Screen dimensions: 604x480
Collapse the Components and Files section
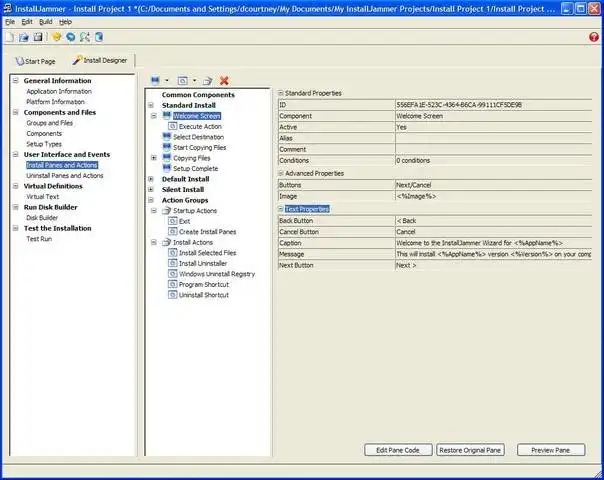tap(16, 112)
